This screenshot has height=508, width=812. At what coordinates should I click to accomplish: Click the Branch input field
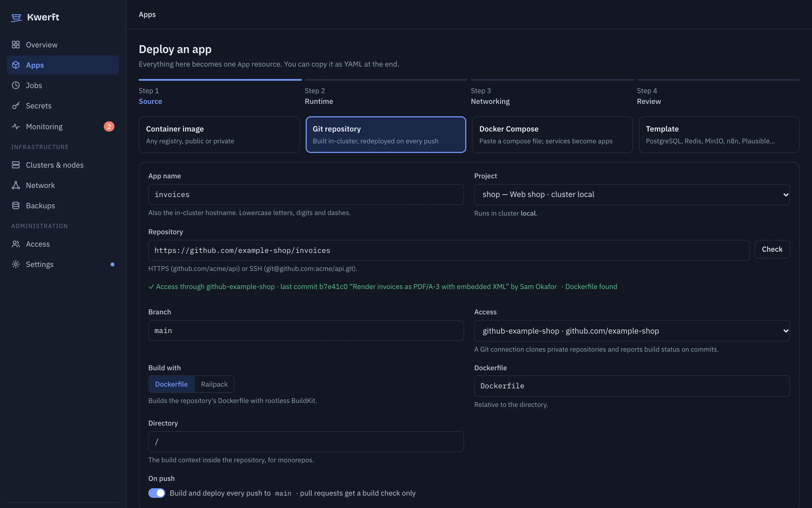[x=306, y=330]
